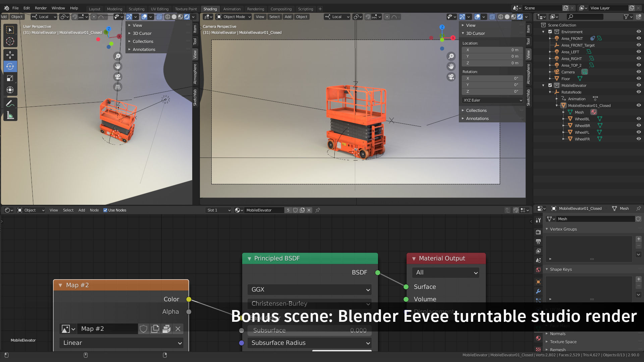Open the Map #2 image file
This screenshot has height=362, width=644.
click(x=166, y=329)
